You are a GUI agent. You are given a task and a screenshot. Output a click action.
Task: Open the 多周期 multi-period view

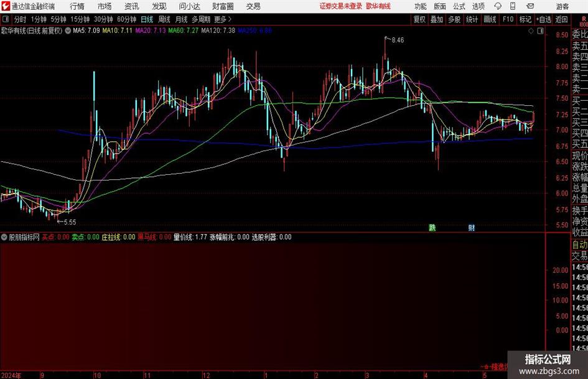[201, 19]
